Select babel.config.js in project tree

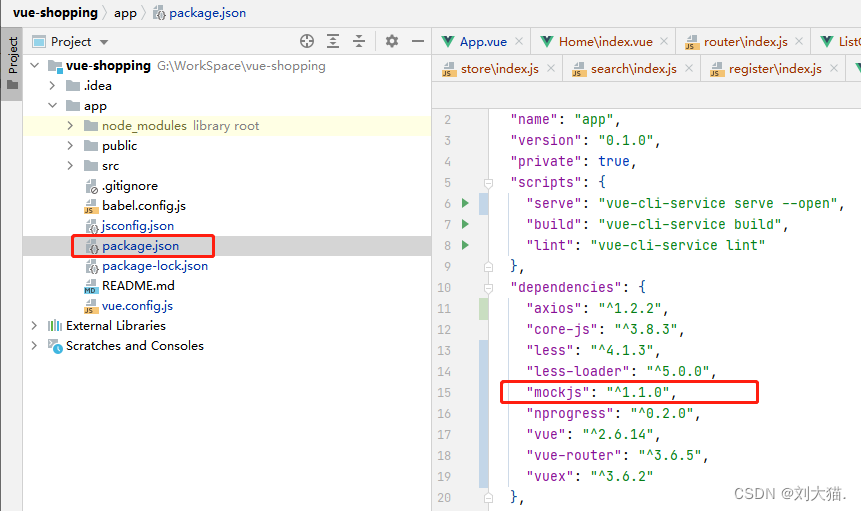tap(135, 206)
